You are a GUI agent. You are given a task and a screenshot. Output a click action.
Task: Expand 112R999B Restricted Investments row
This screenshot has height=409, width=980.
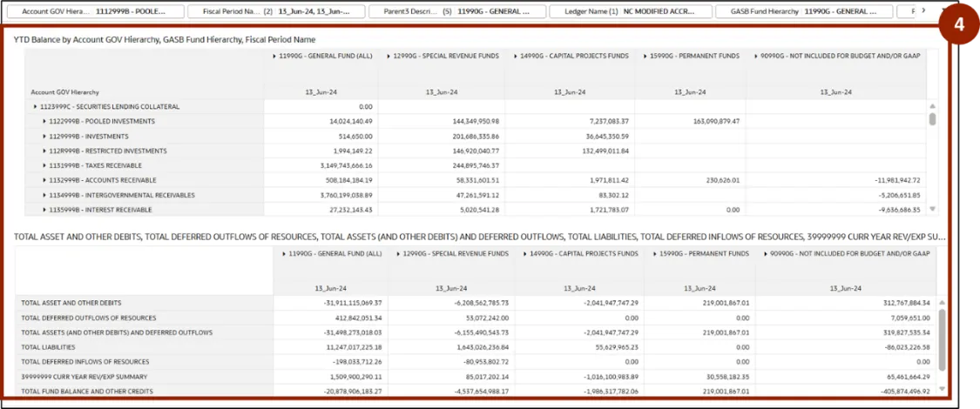coord(44,151)
